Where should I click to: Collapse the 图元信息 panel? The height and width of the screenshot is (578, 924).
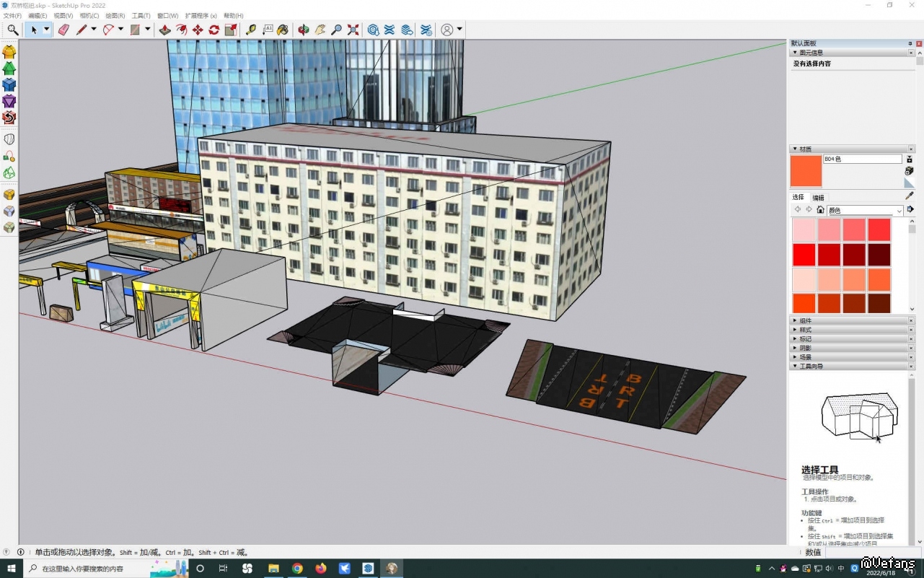796,53
